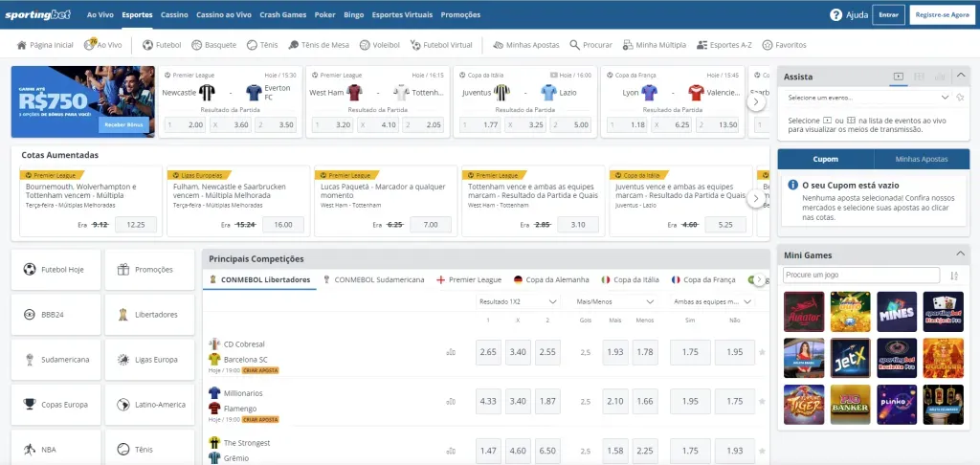Select statistics chart icon in Assista panel
Viewport: 980px width, 465px height.
point(940,77)
